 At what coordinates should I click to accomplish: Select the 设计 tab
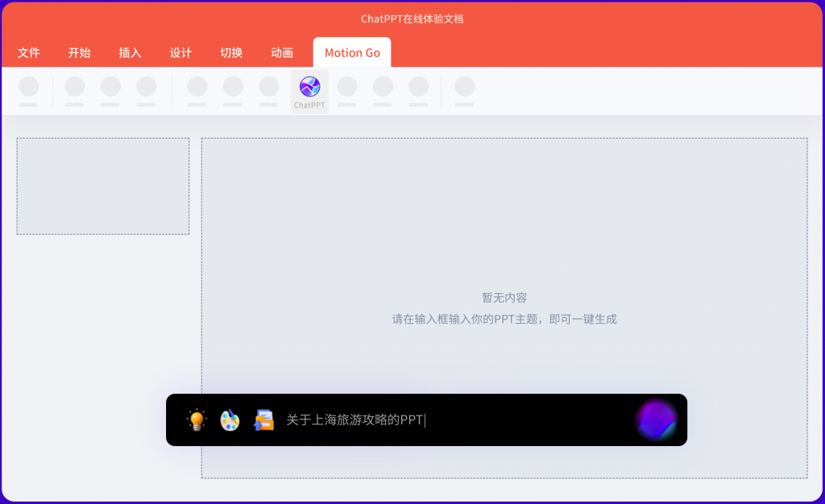pos(180,52)
